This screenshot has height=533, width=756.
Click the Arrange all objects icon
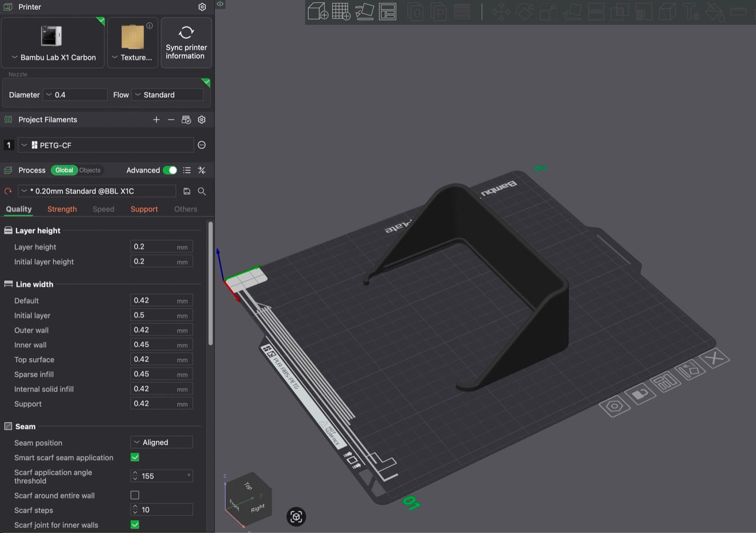pos(387,11)
